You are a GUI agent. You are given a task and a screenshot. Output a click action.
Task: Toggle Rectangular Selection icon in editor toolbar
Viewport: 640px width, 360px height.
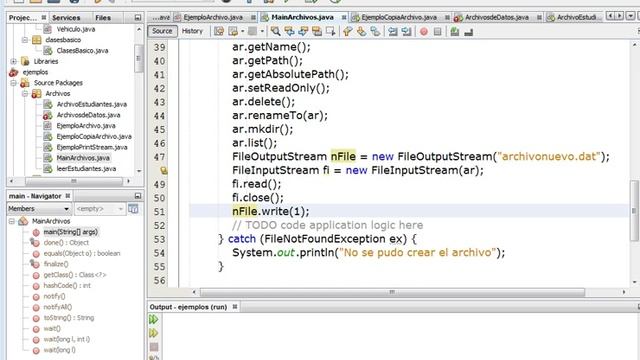pos(331,31)
